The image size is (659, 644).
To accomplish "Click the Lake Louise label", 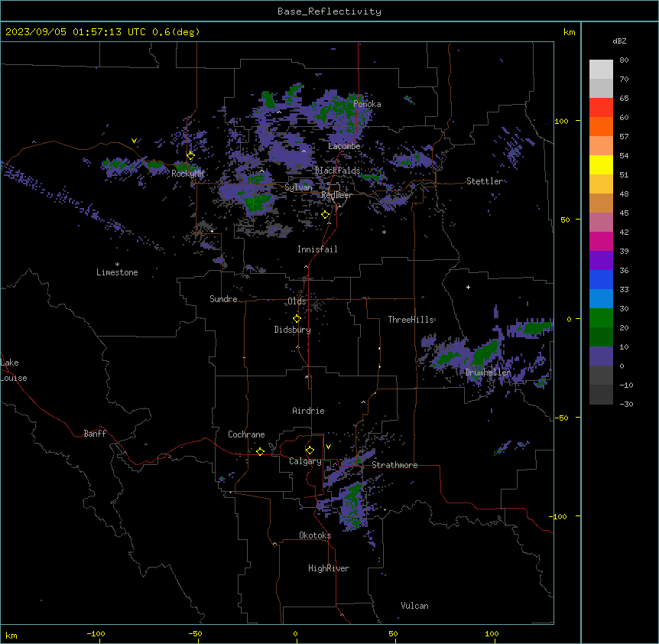I will [14, 370].
